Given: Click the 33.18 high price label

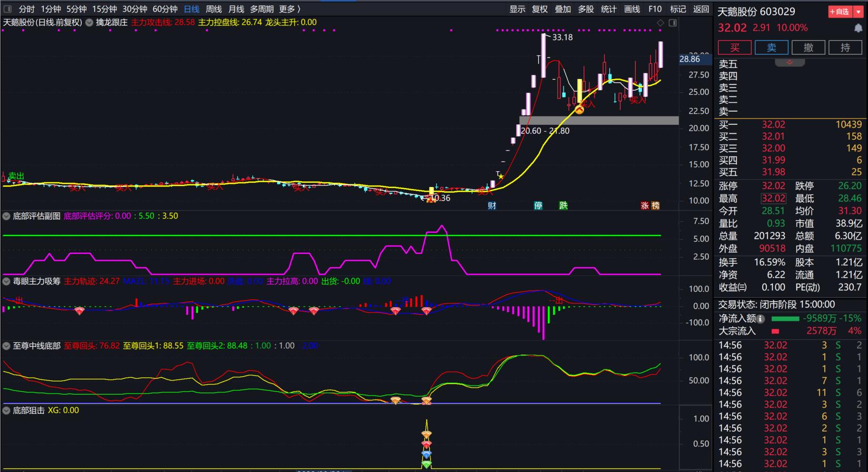Looking at the screenshot, I should click(x=562, y=37).
